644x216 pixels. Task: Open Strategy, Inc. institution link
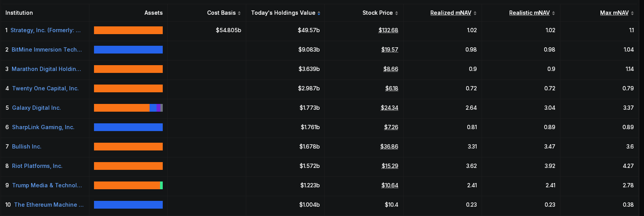pyautogui.click(x=45, y=30)
